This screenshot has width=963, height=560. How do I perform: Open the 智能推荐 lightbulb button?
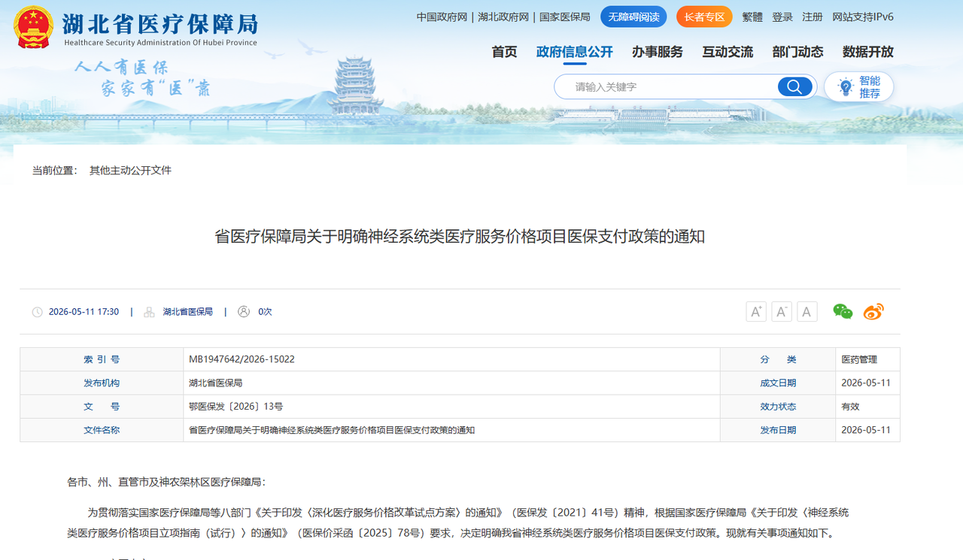click(858, 86)
